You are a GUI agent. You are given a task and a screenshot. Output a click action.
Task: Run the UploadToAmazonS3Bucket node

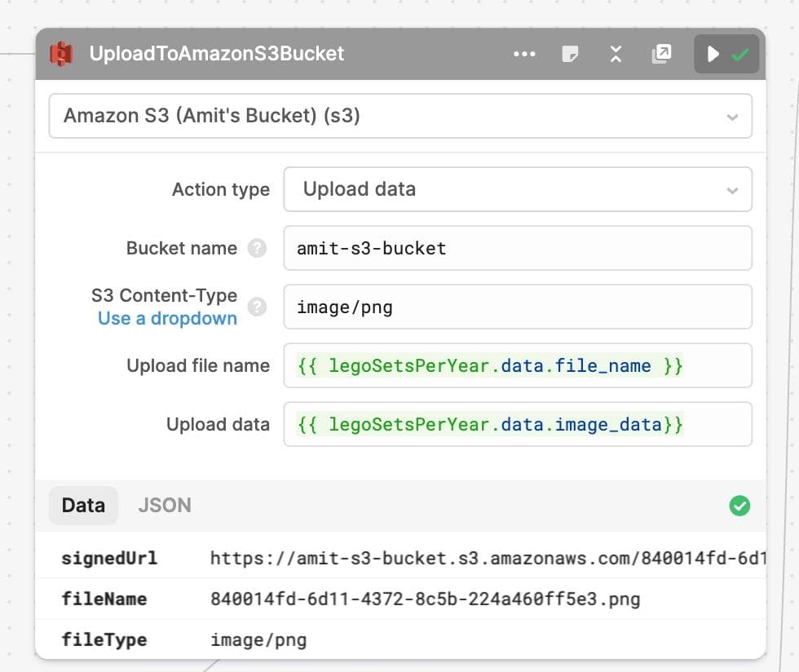713,54
